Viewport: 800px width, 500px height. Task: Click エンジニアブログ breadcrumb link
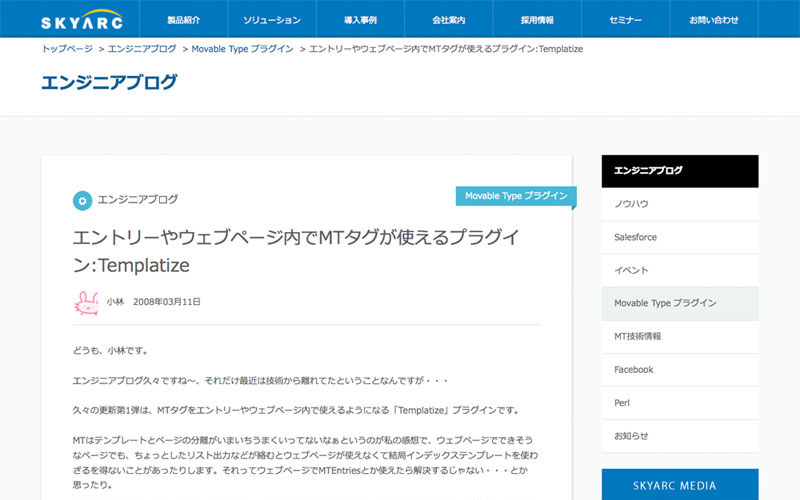point(142,49)
